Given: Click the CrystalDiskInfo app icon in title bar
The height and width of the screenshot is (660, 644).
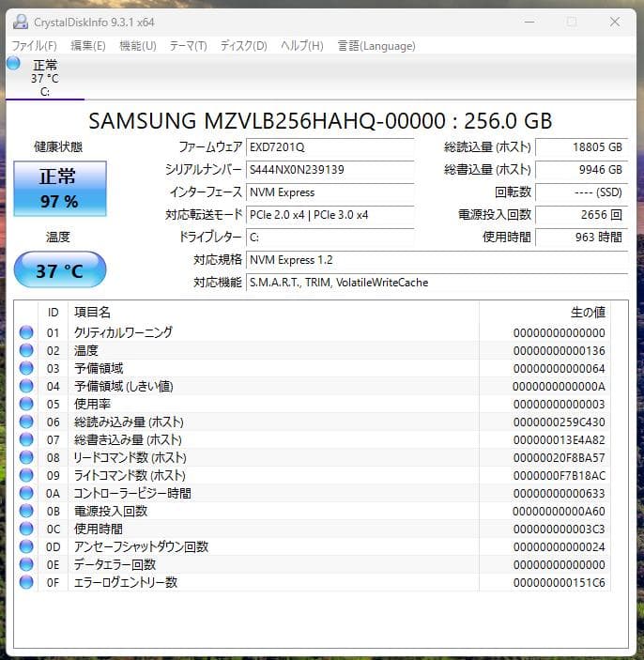Looking at the screenshot, I should (21, 22).
